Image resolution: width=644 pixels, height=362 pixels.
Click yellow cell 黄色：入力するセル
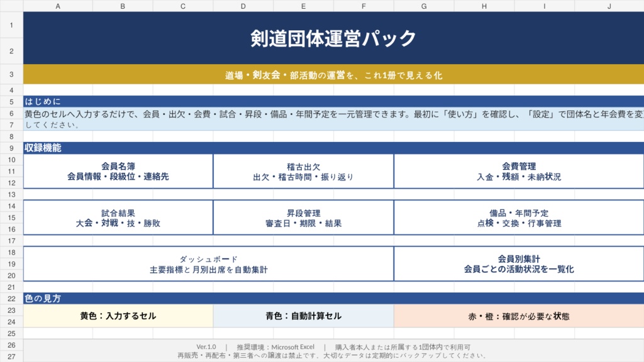(118, 316)
